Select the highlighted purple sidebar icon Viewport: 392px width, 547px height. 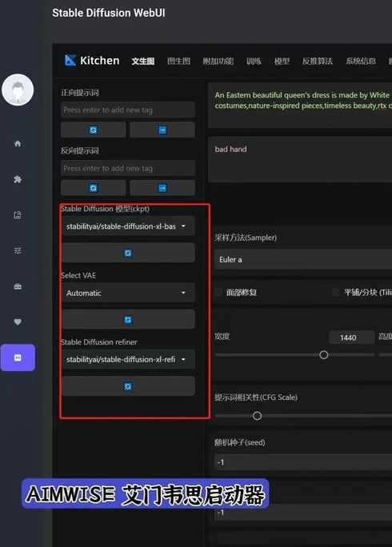tap(18, 357)
